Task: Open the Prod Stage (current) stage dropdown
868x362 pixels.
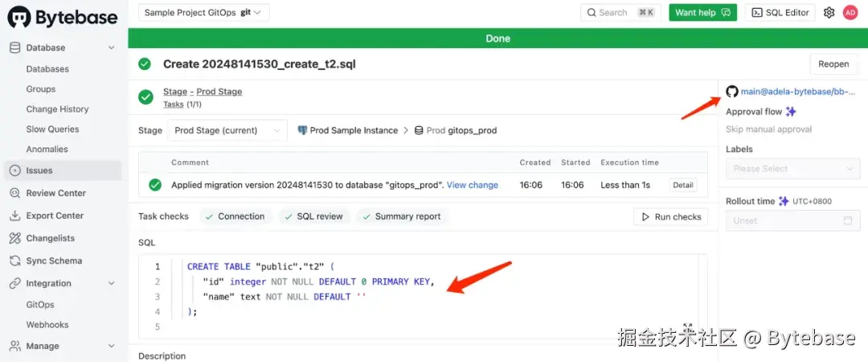Action: click(227, 131)
